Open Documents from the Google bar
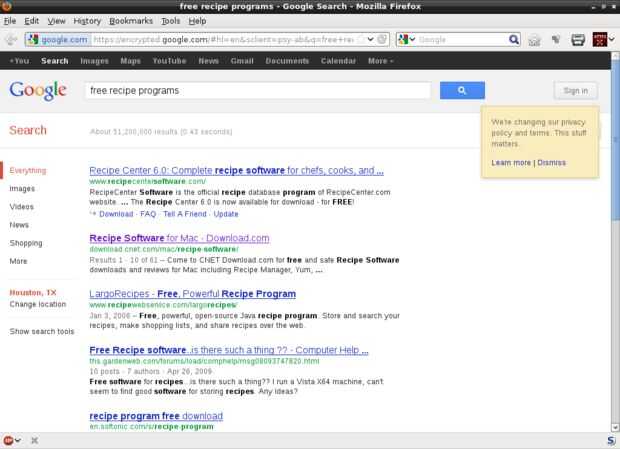This screenshot has width=620, height=449. tap(287, 61)
